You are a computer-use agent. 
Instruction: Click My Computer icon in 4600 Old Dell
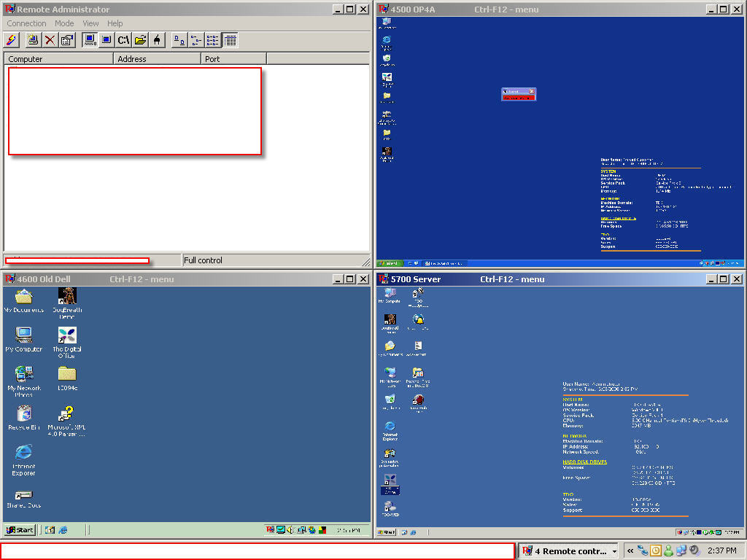[24, 340]
